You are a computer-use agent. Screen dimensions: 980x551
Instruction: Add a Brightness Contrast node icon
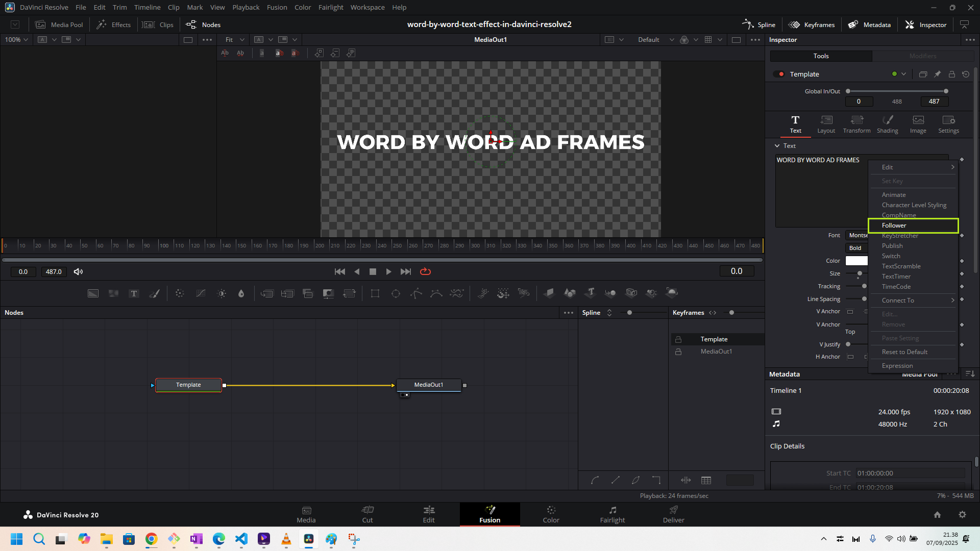[222, 293]
